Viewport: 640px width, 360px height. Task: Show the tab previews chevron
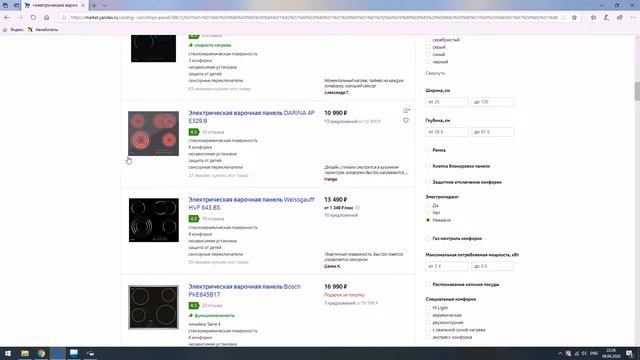(x=105, y=5)
